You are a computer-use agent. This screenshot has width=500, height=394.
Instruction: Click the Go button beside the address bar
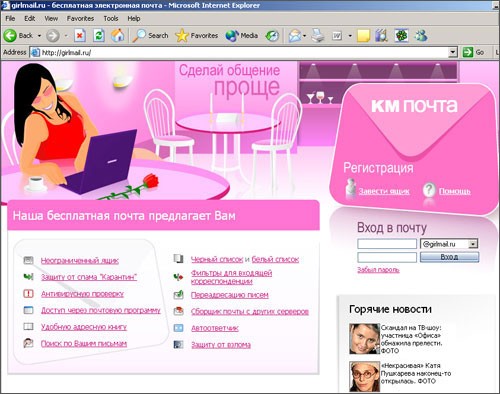click(473, 52)
